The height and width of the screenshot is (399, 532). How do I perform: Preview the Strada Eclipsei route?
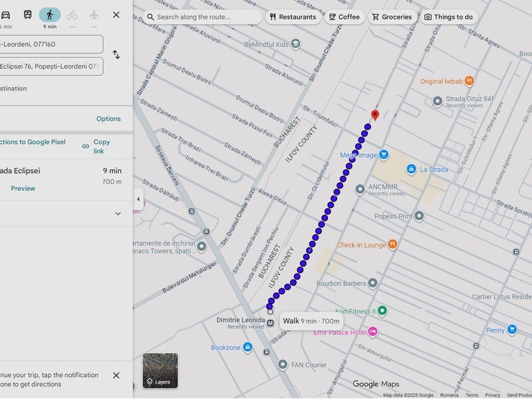(23, 188)
